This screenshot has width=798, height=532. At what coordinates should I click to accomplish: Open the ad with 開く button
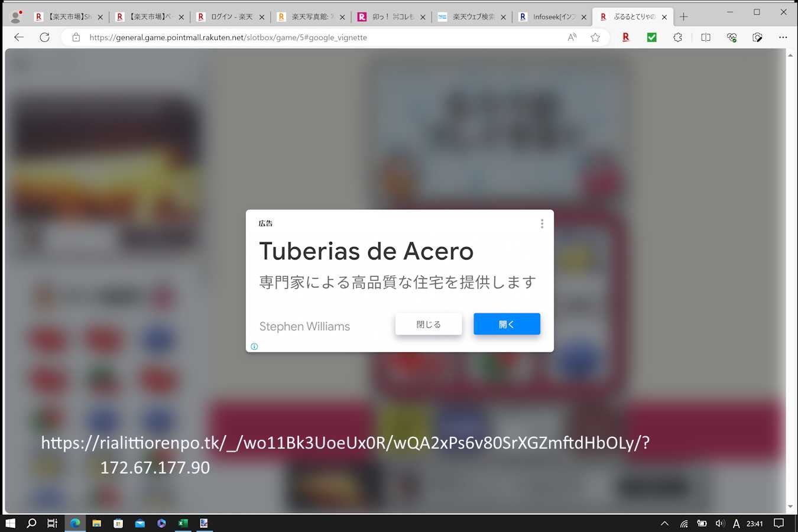(507, 324)
